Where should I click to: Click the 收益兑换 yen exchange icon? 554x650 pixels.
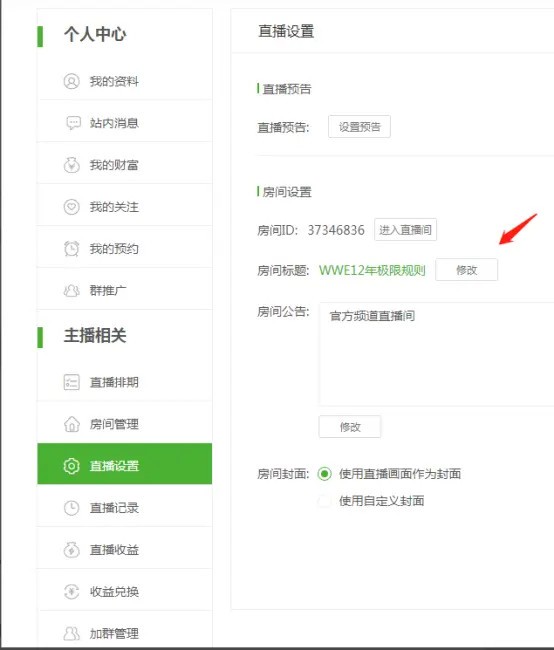(x=71, y=592)
